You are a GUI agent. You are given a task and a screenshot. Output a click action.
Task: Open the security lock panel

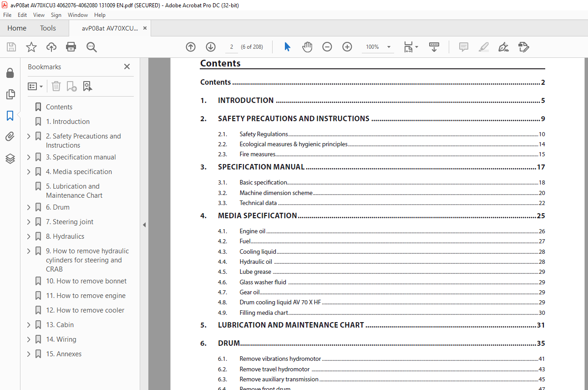pyautogui.click(x=10, y=73)
